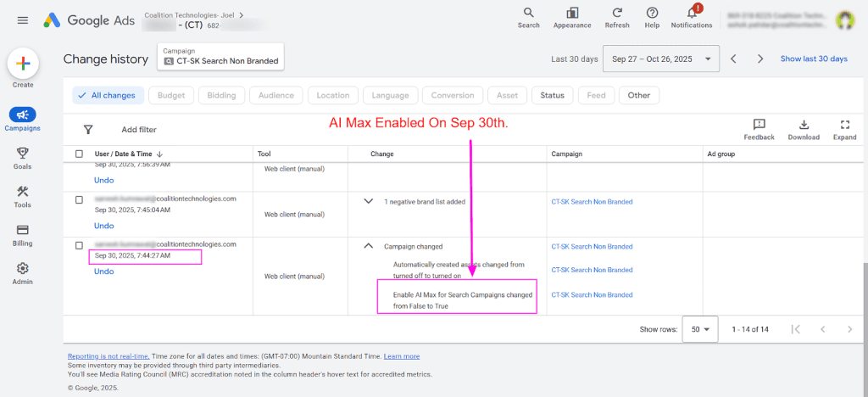Open the Notifications bell
This screenshot has height=397, width=868.
coord(692,17)
